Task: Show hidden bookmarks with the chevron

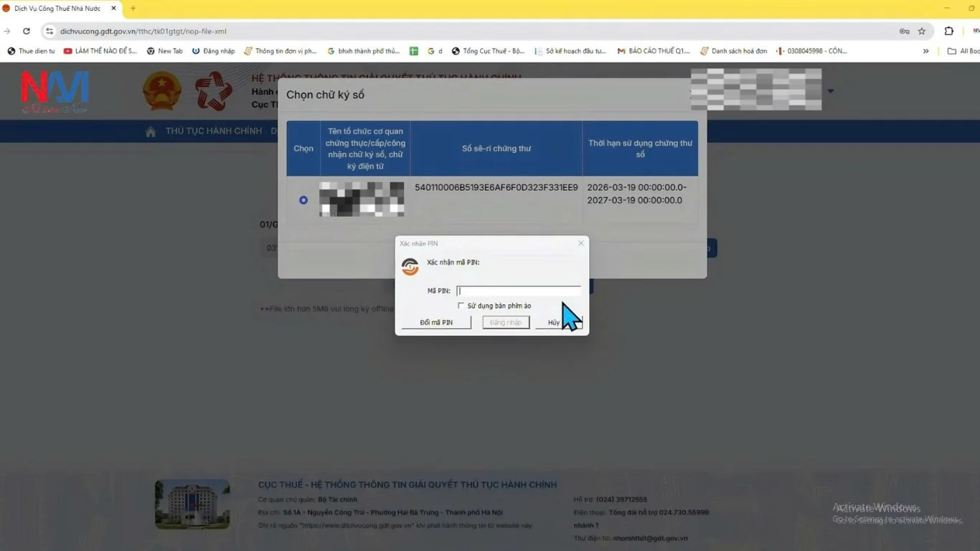Action: [x=925, y=51]
